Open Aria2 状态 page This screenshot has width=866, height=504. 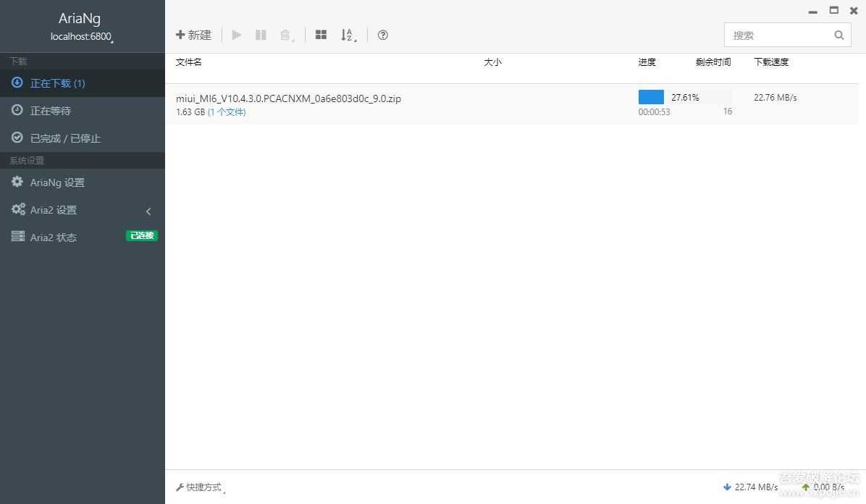pyautogui.click(x=53, y=238)
